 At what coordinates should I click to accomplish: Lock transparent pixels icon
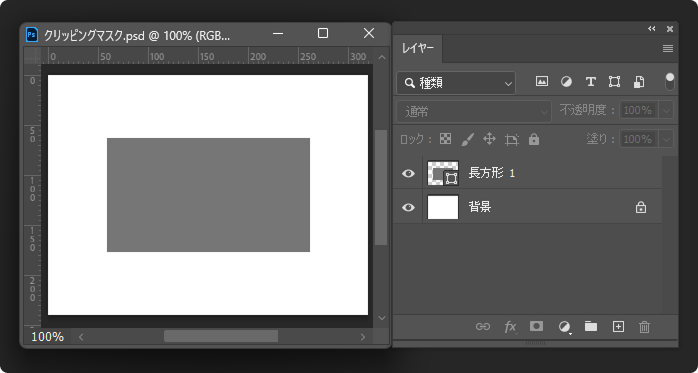445,139
